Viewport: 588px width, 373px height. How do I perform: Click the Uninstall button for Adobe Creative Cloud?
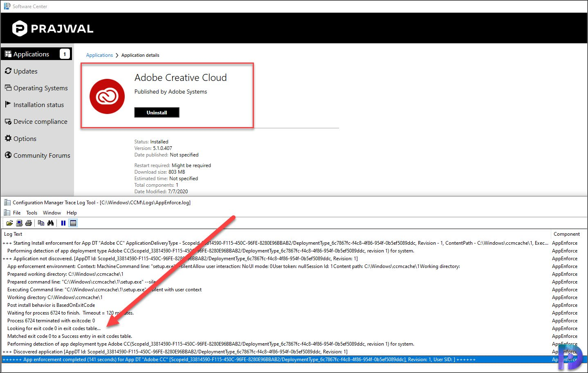[157, 112]
